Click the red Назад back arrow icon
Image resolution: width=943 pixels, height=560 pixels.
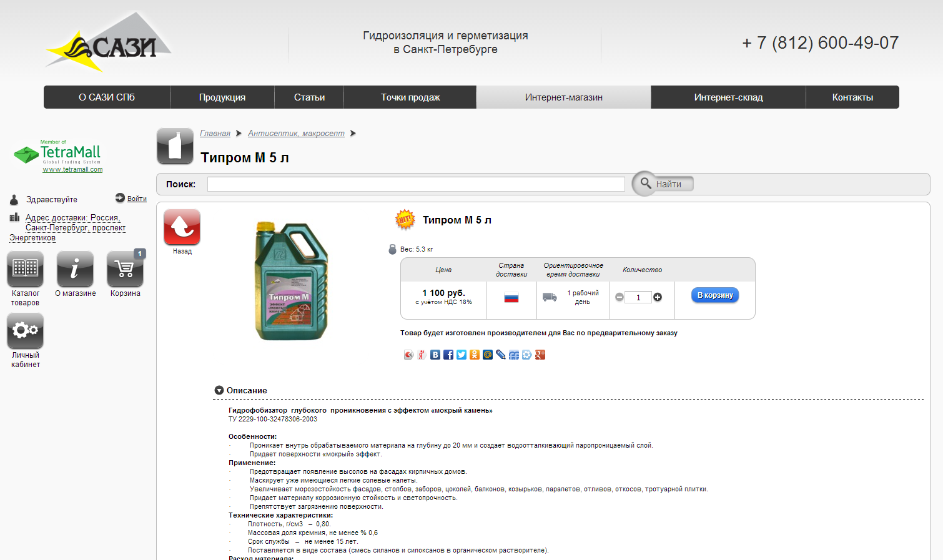182,227
